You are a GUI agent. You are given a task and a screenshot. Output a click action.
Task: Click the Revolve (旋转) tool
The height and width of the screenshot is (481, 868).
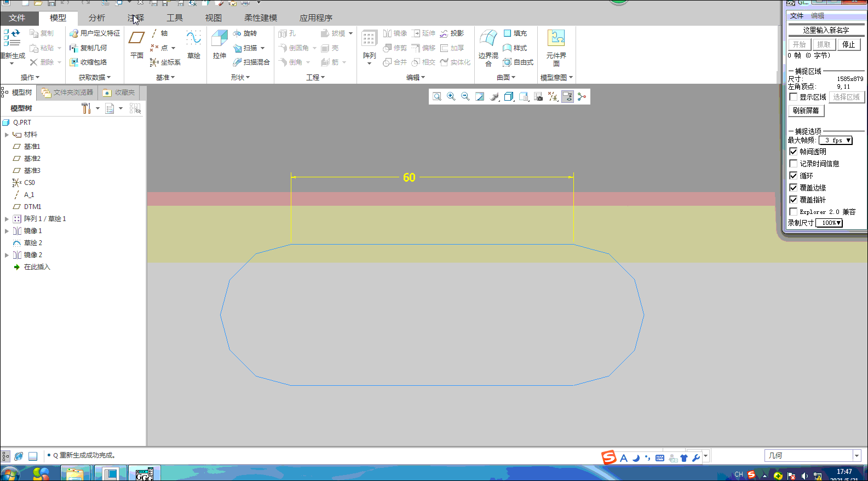pos(245,33)
